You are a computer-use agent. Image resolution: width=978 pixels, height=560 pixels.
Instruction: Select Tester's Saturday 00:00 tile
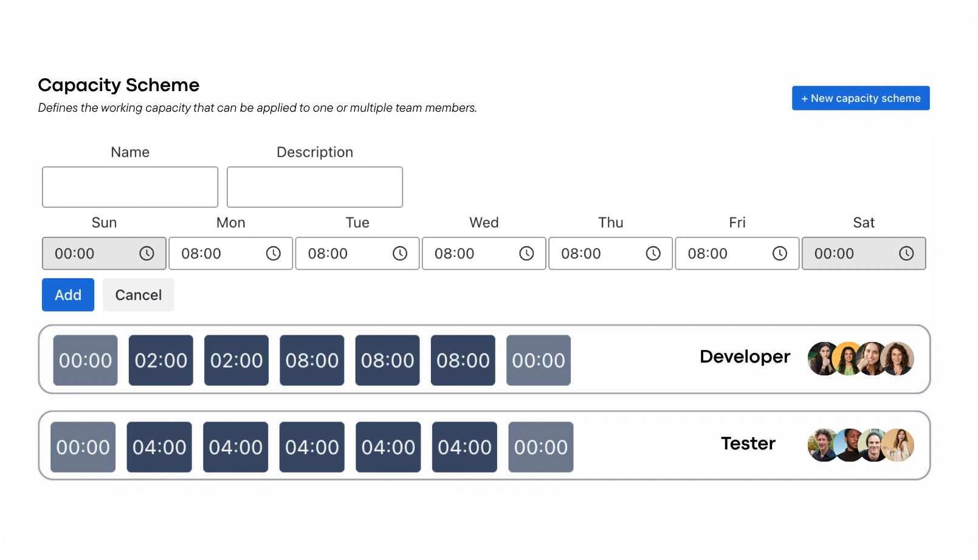pyautogui.click(x=541, y=447)
